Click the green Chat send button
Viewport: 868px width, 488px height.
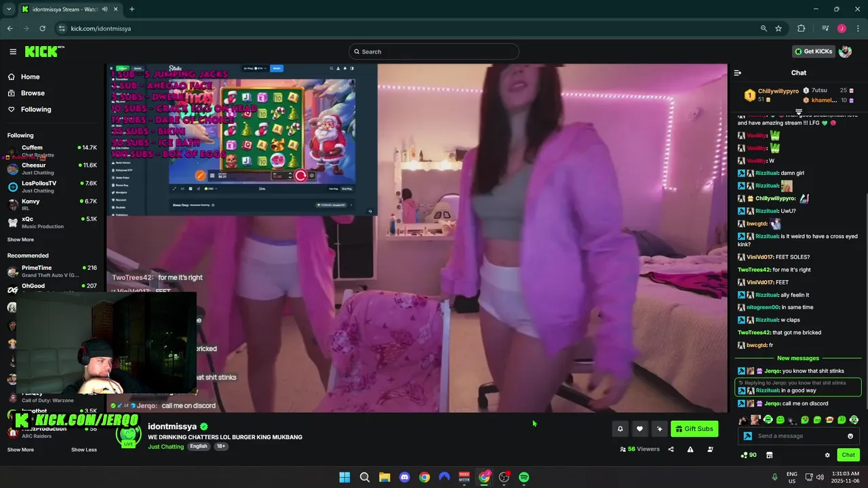click(x=848, y=455)
